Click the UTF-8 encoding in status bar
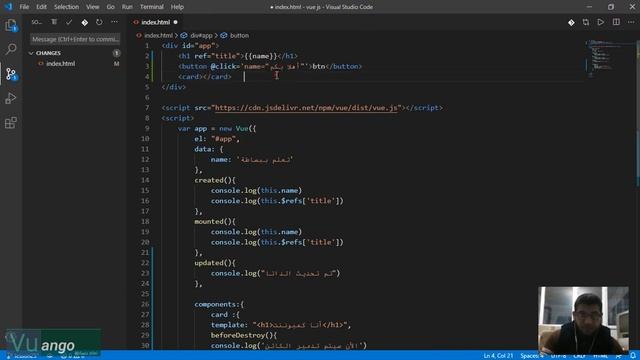 tap(558, 356)
